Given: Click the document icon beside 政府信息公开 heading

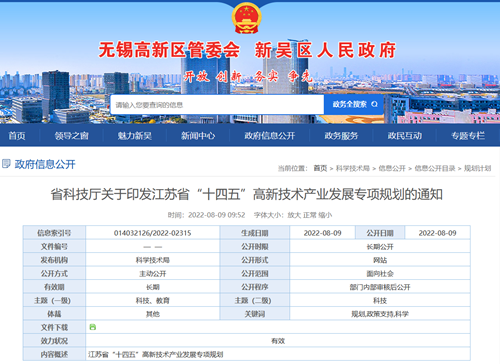Looking at the screenshot, I should click(x=6, y=164).
